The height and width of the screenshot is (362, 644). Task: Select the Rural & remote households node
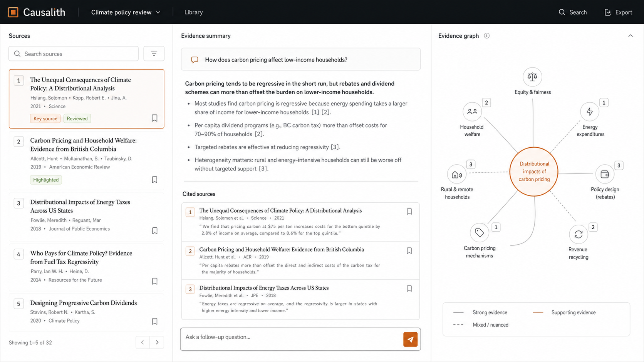pyautogui.click(x=457, y=174)
